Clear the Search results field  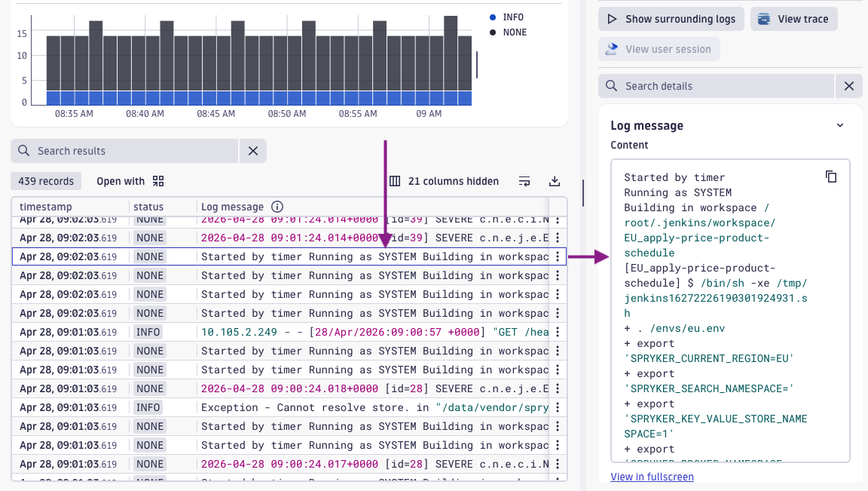253,151
